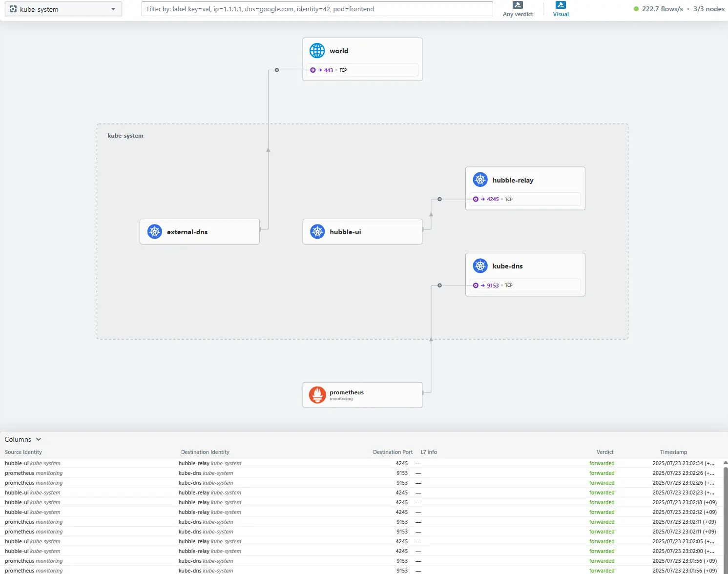Click the green flows status indicator dot
Image resolution: width=728 pixels, height=574 pixels.
pyautogui.click(x=636, y=9)
